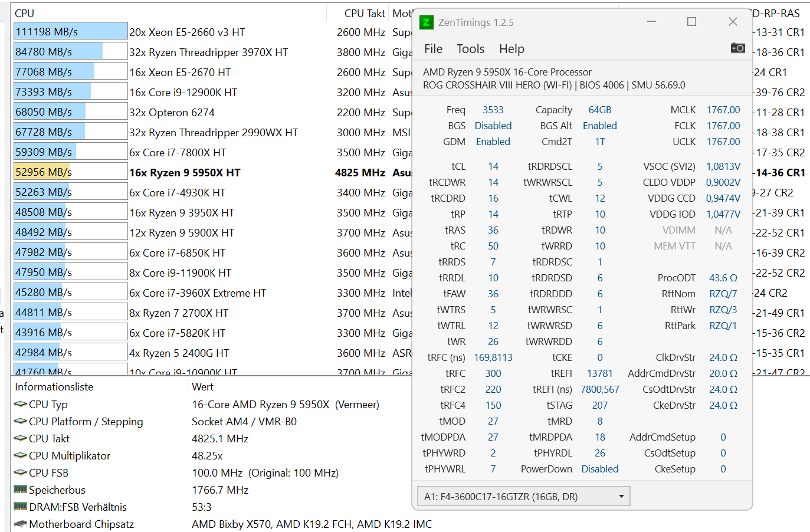Click the ZenTimings green logo icon
Viewport: 810px width, 532px height.
(425, 22)
